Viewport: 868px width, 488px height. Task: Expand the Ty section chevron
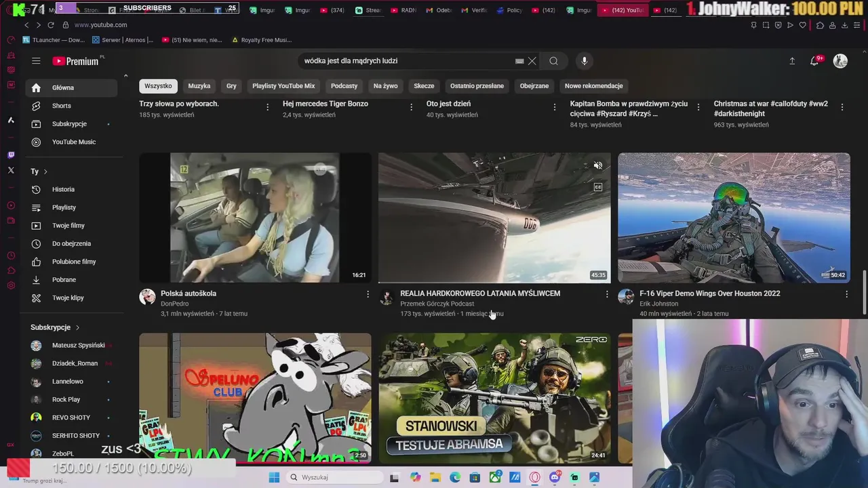point(45,171)
